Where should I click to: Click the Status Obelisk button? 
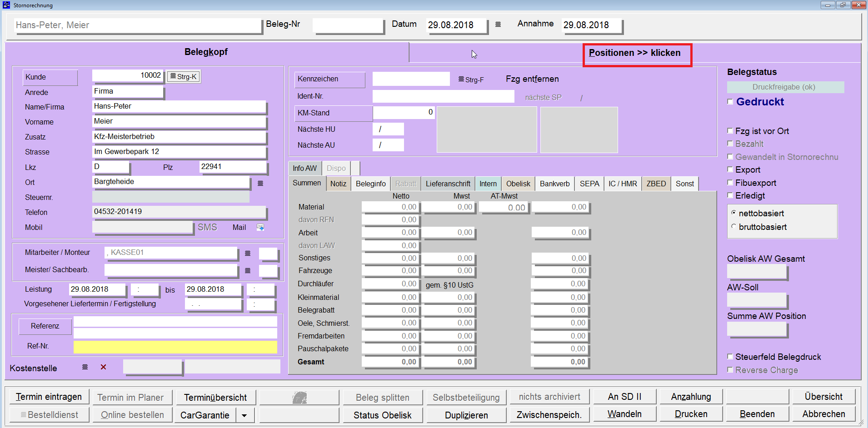tap(383, 415)
